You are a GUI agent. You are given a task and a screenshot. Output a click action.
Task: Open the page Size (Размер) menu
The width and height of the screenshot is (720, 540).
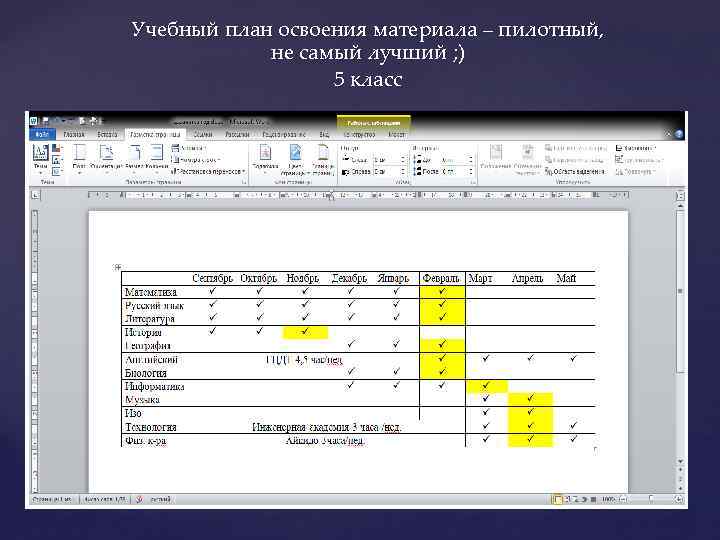click(x=134, y=158)
